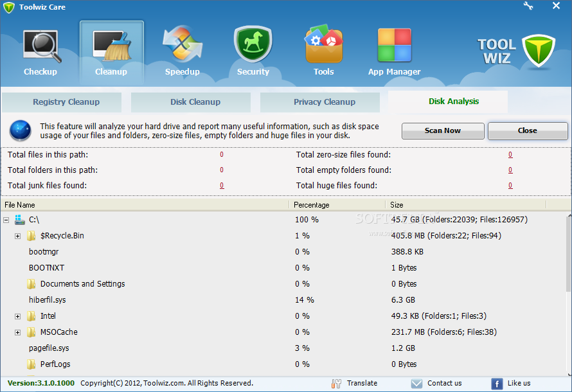Open the total huge files found count
The height and width of the screenshot is (392, 572).
pyautogui.click(x=510, y=185)
